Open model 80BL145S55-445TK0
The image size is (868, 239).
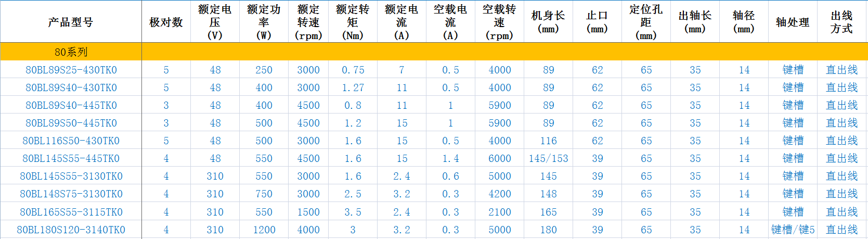[71, 158]
